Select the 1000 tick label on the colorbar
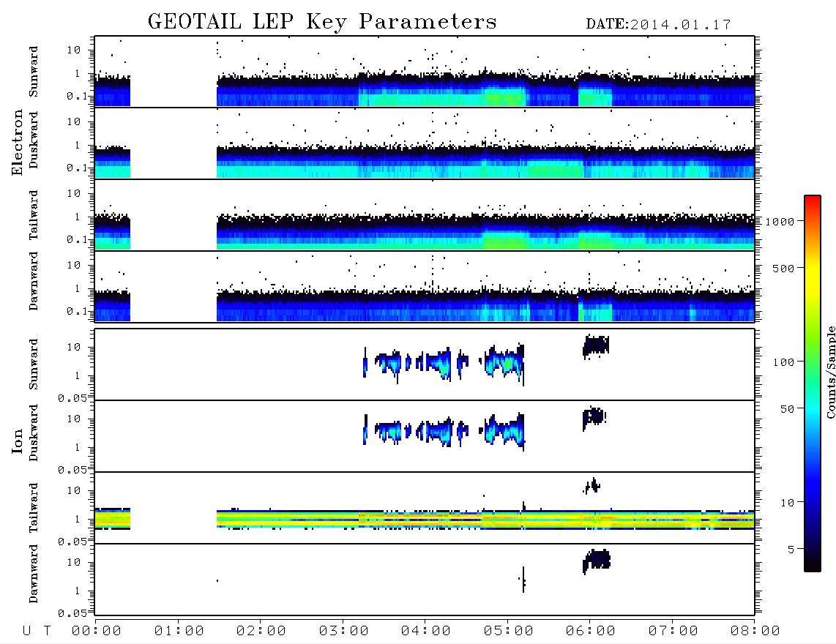Image resolution: width=836 pixels, height=644 pixels. pos(780,222)
